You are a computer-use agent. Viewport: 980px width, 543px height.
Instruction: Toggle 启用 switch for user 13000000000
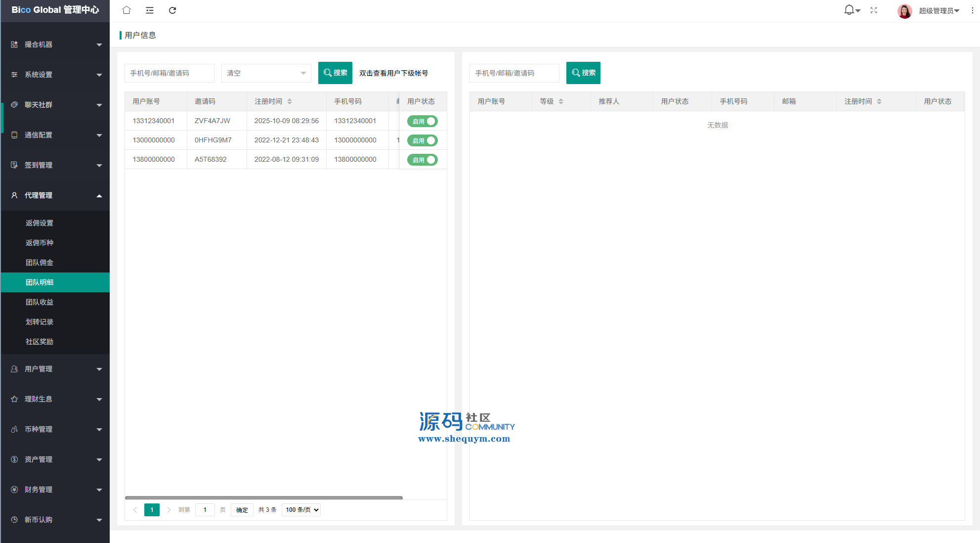pyautogui.click(x=423, y=140)
